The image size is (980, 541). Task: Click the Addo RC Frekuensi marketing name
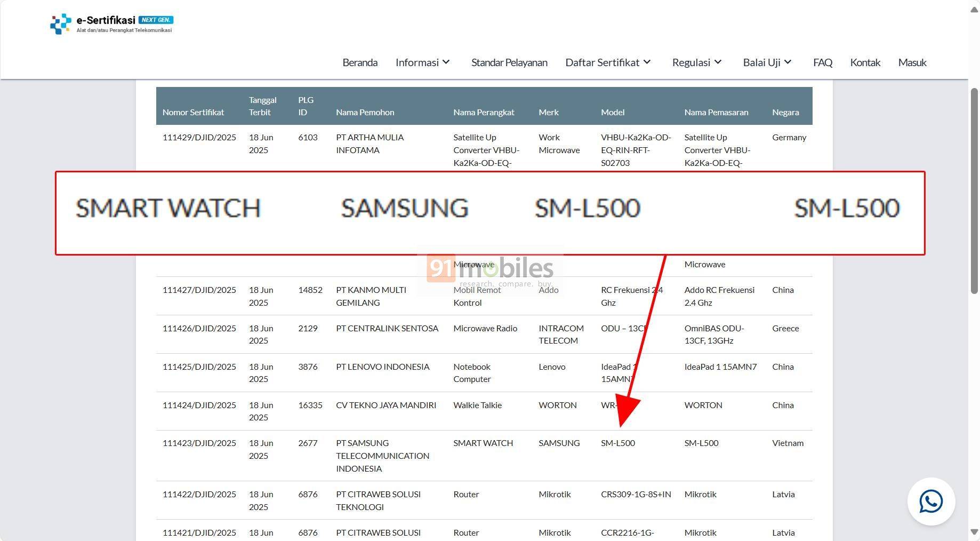tap(719, 296)
